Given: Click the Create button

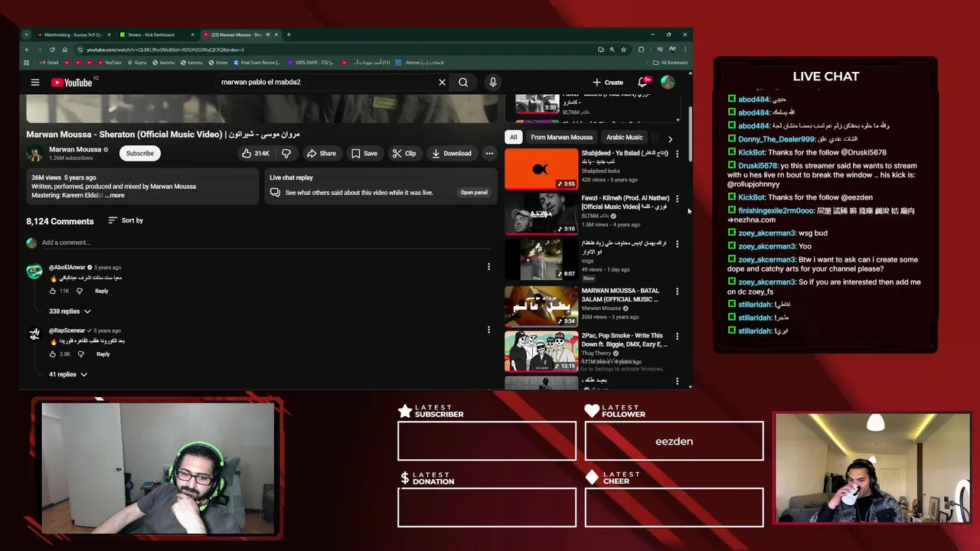Looking at the screenshot, I should tap(608, 82).
